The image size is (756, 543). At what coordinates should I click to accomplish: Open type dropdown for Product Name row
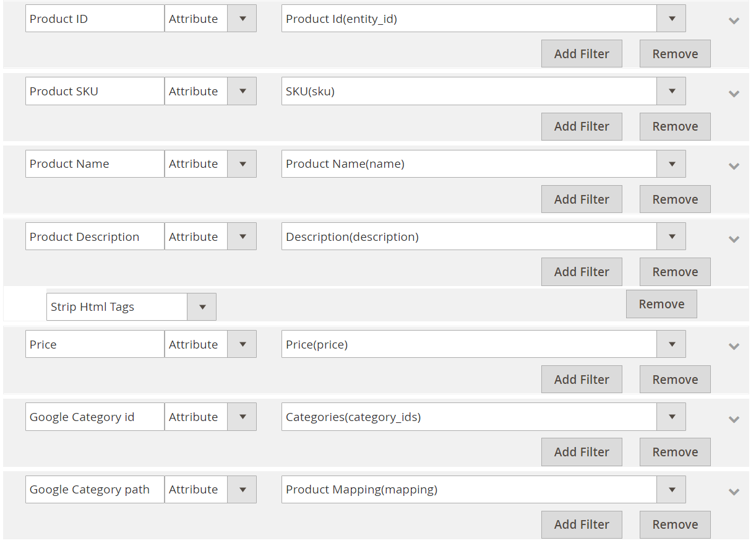click(x=210, y=163)
